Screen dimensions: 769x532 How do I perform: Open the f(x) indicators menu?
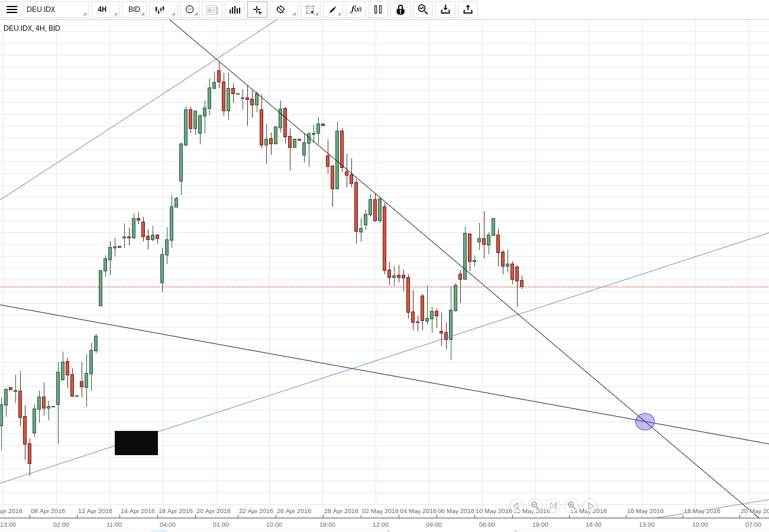(356, 9)
